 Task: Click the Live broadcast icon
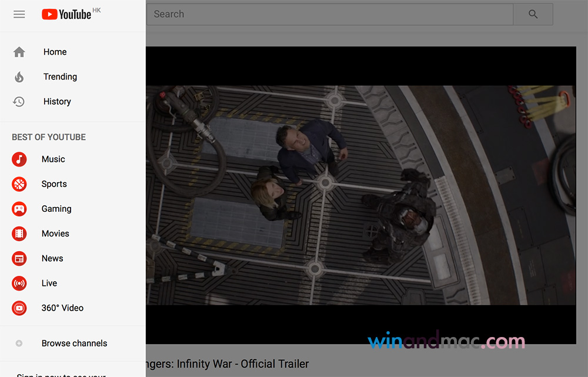click(19, 283)
